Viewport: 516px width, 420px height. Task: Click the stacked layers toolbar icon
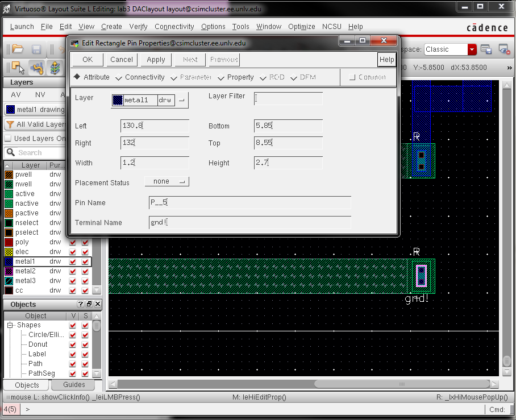(55, 68)
